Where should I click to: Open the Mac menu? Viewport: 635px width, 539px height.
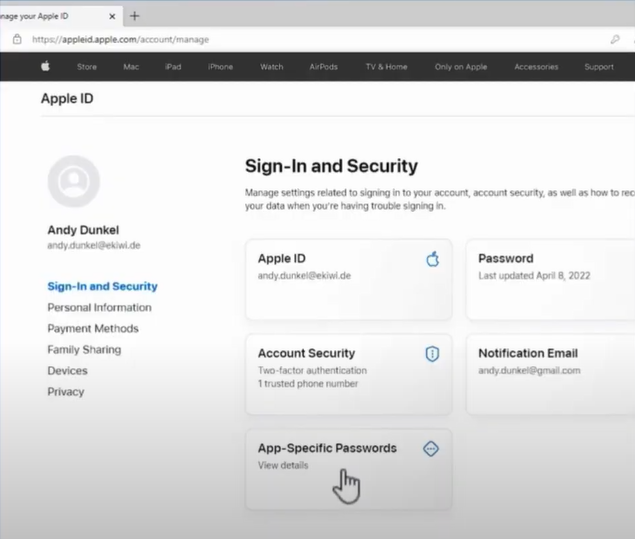131,67
